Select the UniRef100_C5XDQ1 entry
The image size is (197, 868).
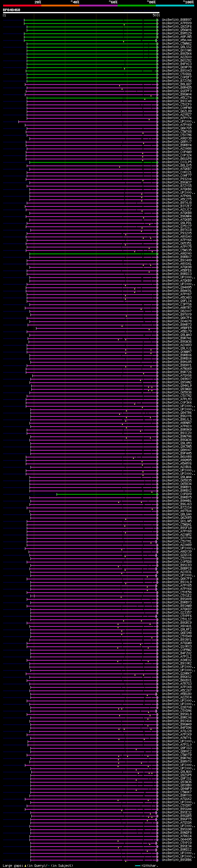[x=177, y=74]
